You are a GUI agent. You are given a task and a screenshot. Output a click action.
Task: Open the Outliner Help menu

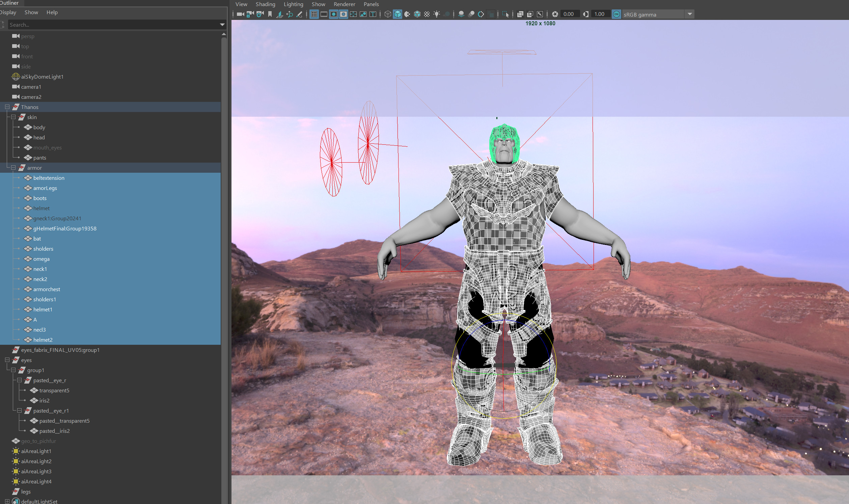52,12
